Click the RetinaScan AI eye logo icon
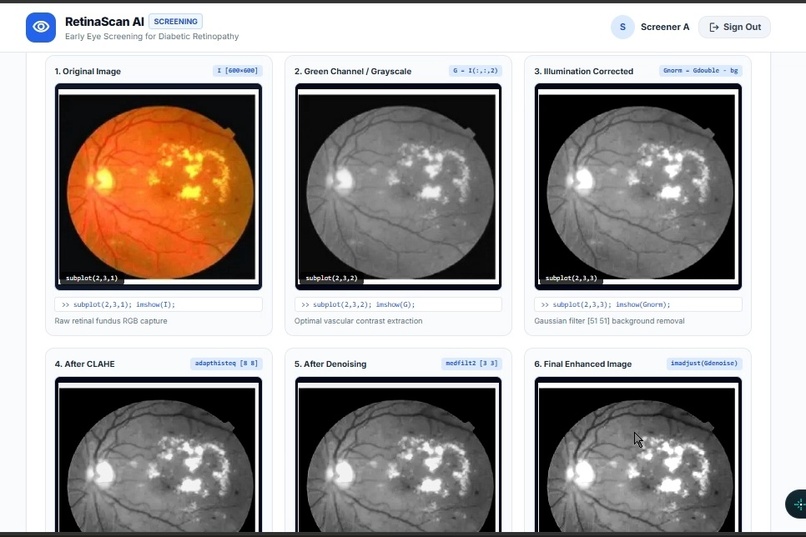Image resolution: width=806 pixels, height=537 pixels. click(x=41, y=27)
